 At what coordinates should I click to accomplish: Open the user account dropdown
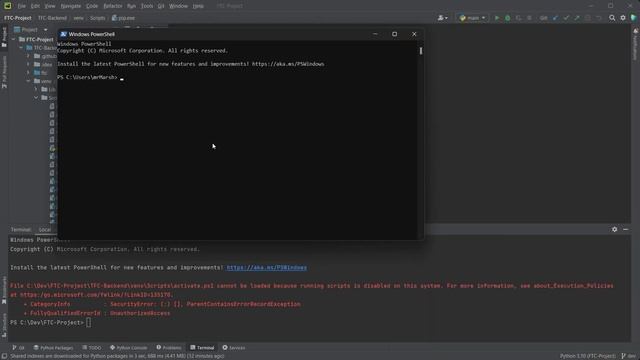point(442,18)
